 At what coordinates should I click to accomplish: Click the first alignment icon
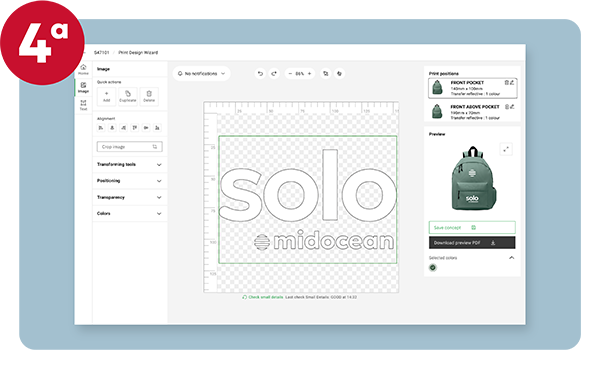(x=101, y=127)
